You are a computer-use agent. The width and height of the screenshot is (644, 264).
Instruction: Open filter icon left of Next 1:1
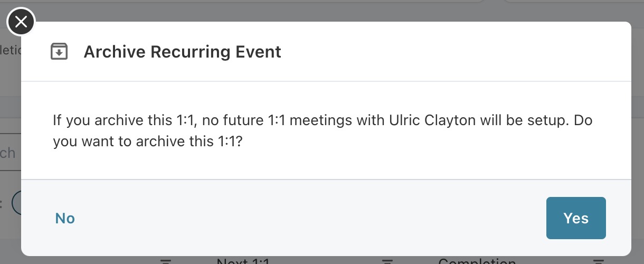pos(166,261)
